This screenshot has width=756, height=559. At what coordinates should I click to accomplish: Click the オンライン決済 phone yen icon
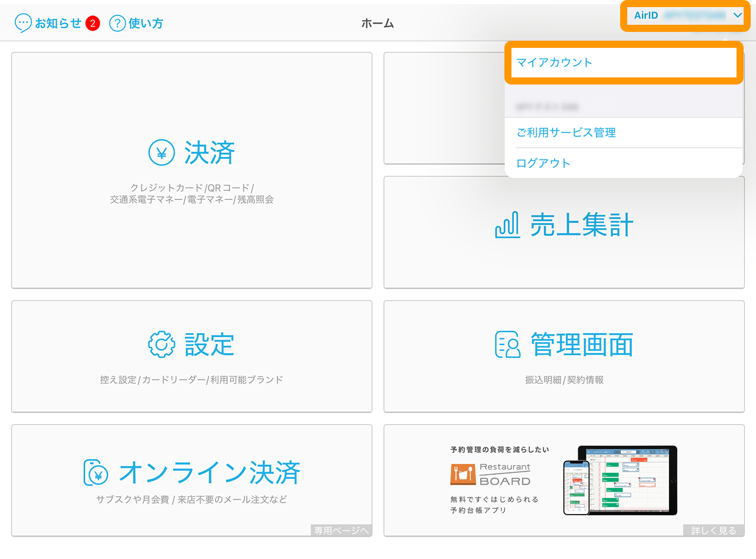click(96, 472)
